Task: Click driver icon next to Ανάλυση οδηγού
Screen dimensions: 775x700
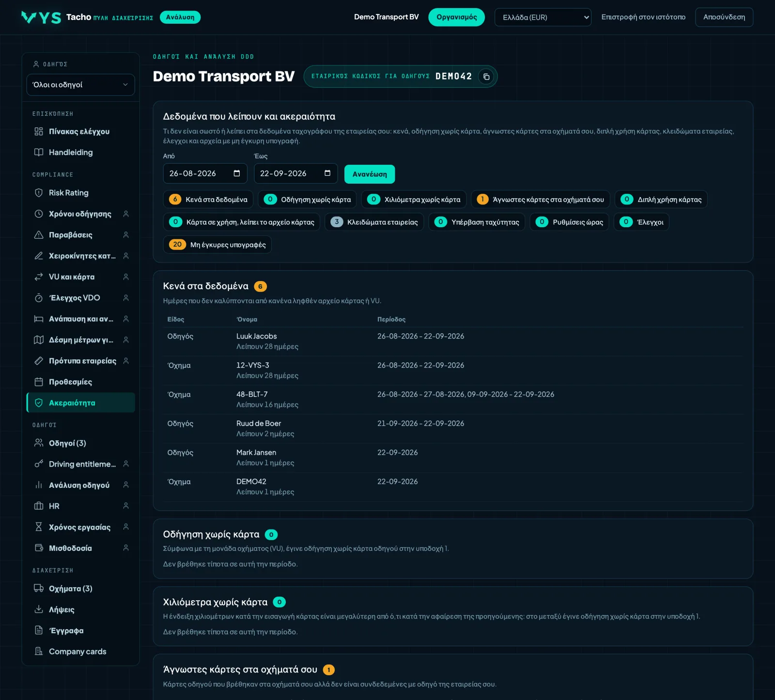Action: [x=126, y=485]
